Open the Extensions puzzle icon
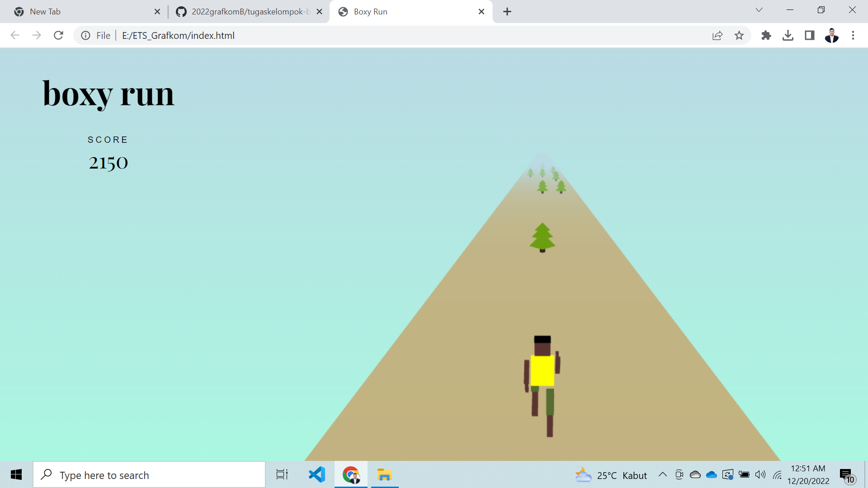The image size is (868, 488). point(766,35)
